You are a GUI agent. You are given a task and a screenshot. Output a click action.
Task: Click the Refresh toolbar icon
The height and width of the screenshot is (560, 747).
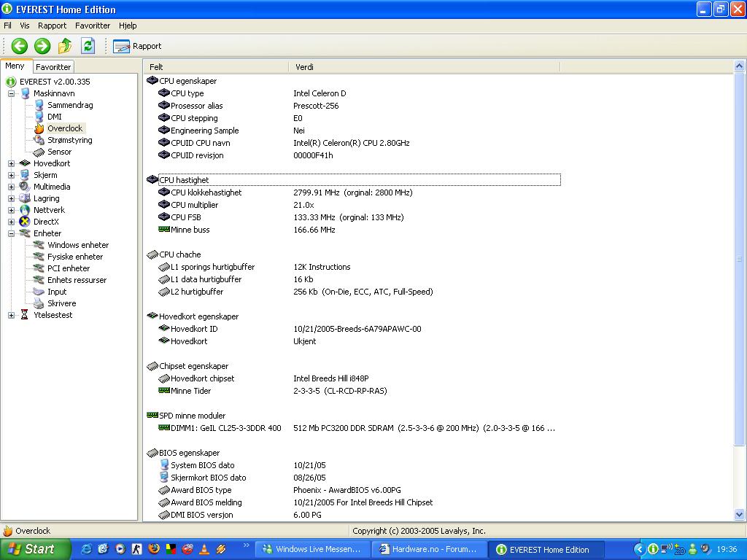(88, 46)
